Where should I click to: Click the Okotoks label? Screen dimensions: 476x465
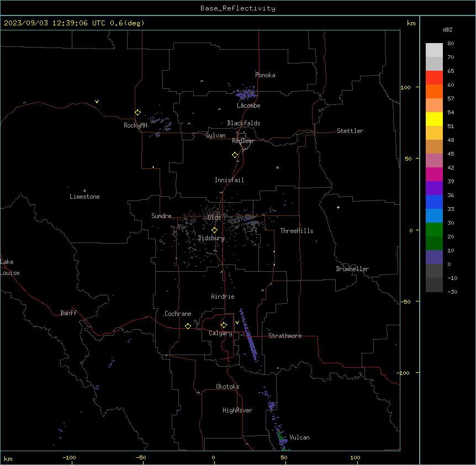pyautogui.click(x=228, y=387)
